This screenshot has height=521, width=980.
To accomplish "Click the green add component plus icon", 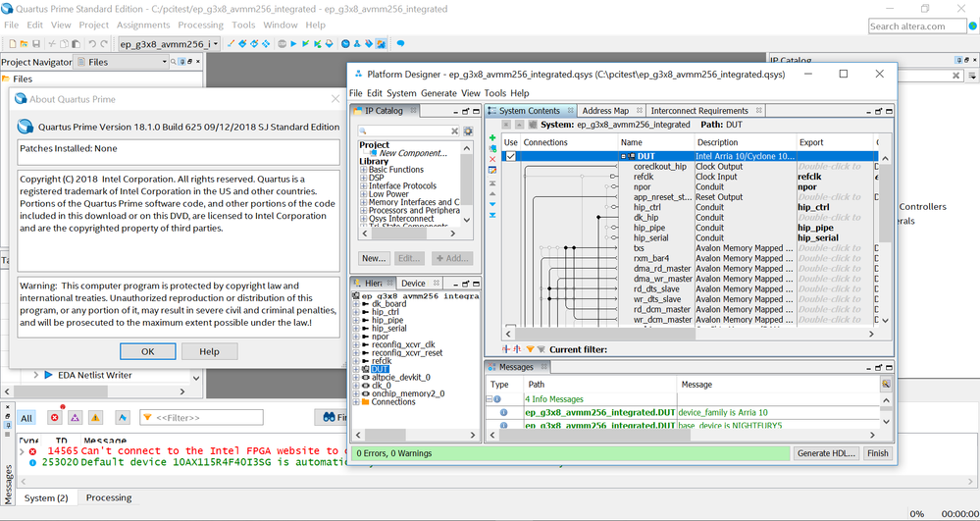I will 492,137.
